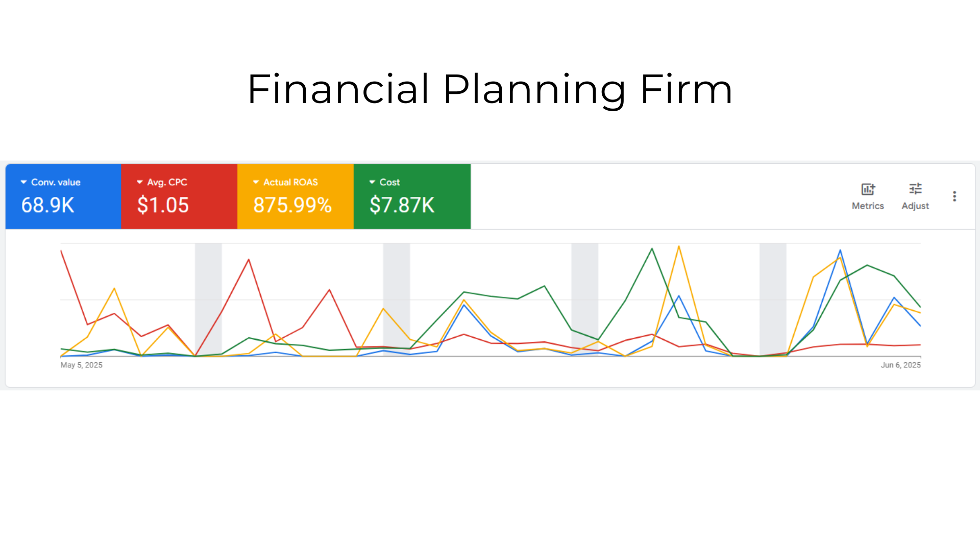This screenshot has width=980, height=551.
Task: Click the sliders icon above Adjust label
Action: click(915, 189)
